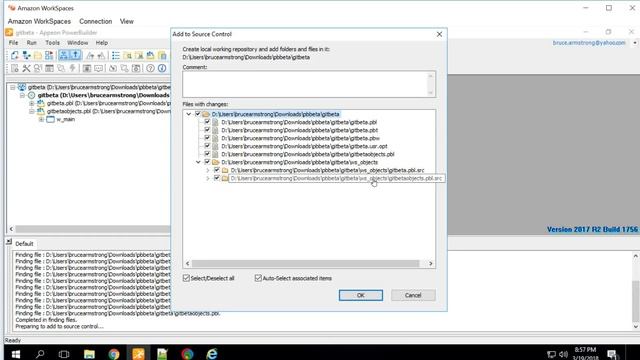Click the Inherit toolbar icon
The height and width of the screenshot is (360, 640).
pyautogui.click(x=27, y=55)
